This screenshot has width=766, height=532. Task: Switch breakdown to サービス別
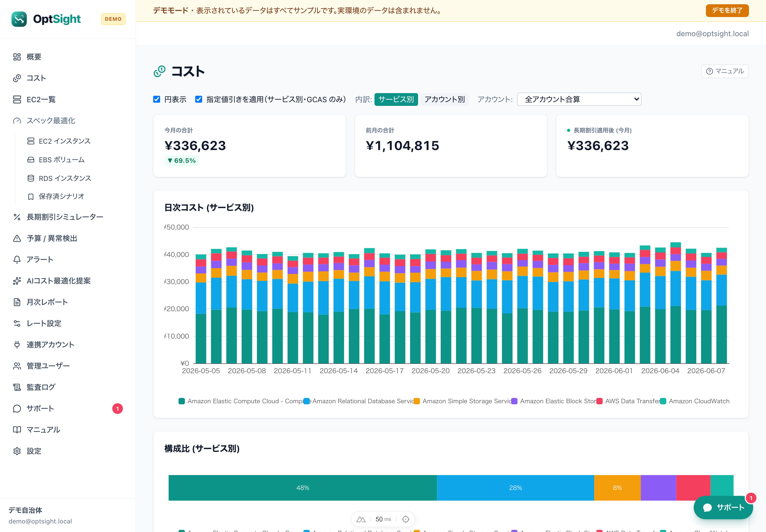396,99
